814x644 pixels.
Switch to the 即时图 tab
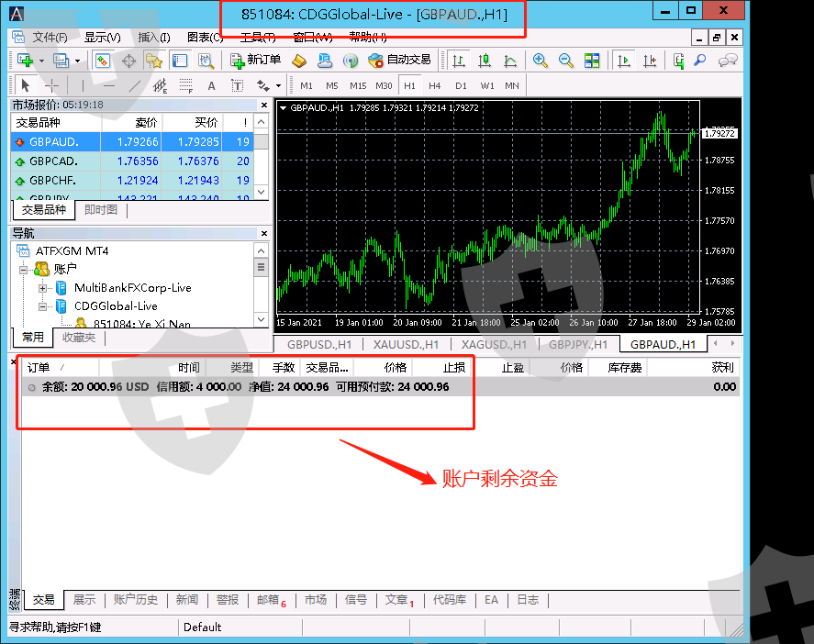pos(101,210)
